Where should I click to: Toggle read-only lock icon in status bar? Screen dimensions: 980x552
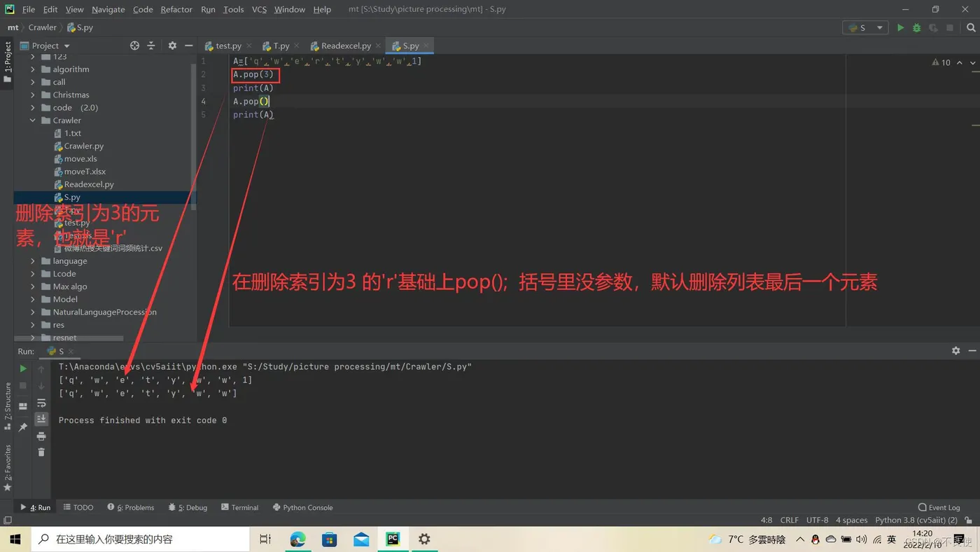point(969,520)
